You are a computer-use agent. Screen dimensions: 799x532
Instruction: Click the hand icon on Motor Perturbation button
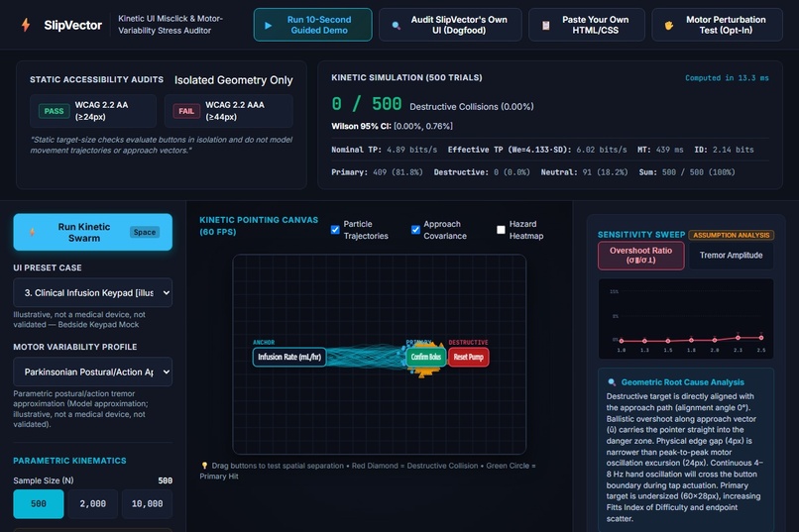click(x=669, y=25)
